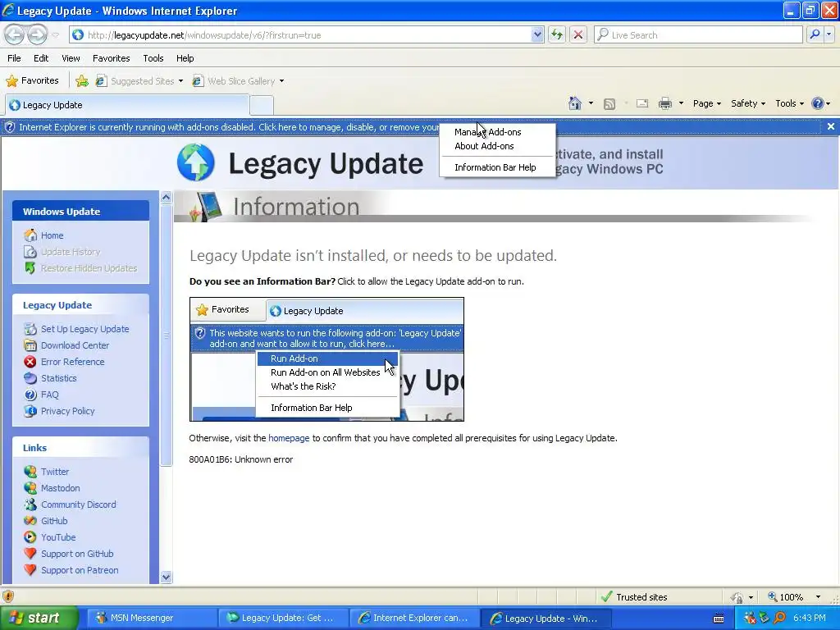
Task: Click the FAQ question mark sidebar icon
Action: pos(30,395)
